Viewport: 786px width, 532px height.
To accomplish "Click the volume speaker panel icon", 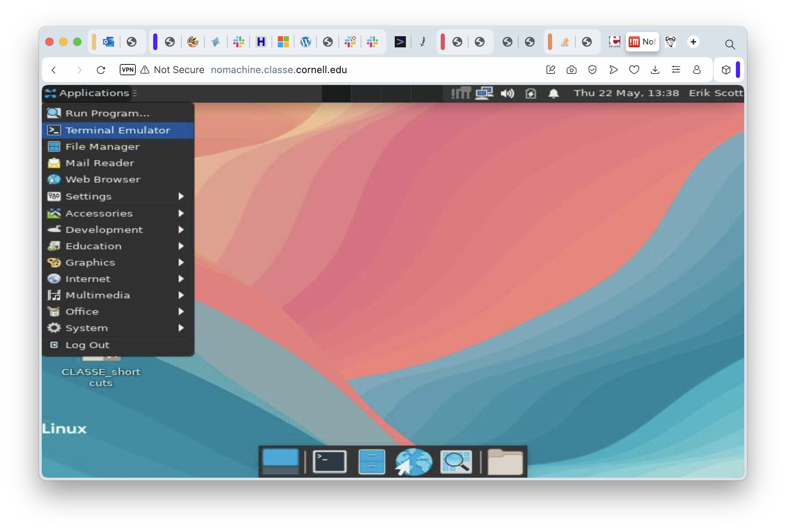I will pyautogui.click(x=507, y=93).
